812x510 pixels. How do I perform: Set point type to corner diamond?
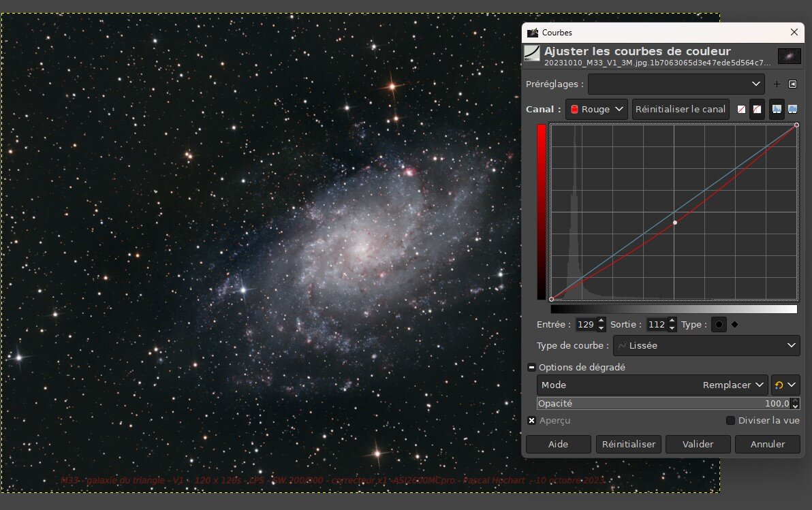coord(734,325)
